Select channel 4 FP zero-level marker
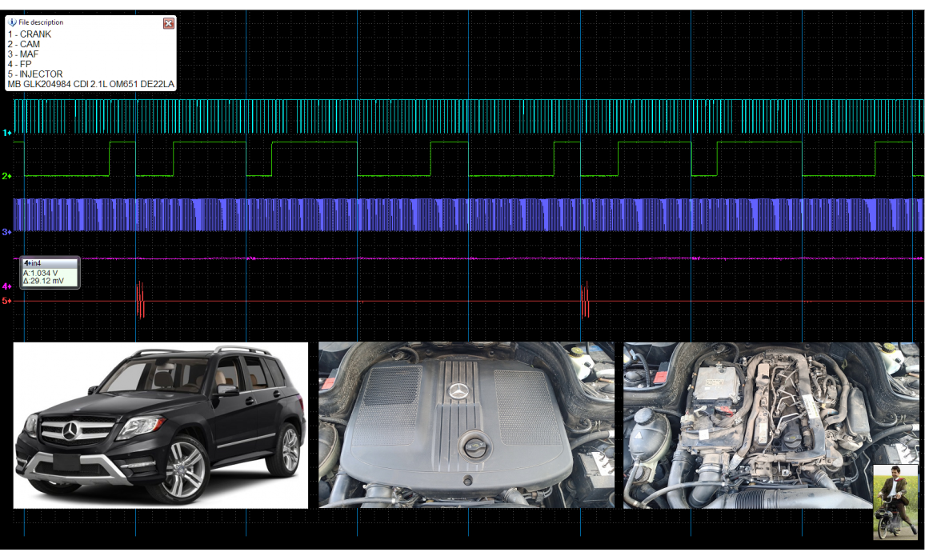 [6, 286]
